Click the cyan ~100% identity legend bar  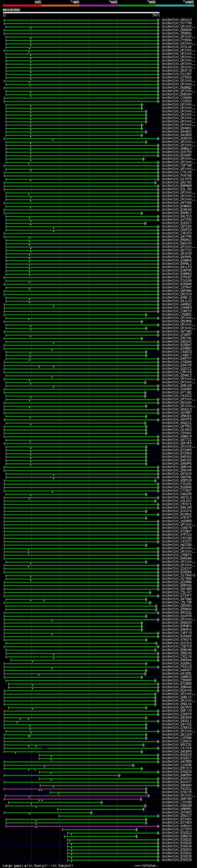click(175, 6)
